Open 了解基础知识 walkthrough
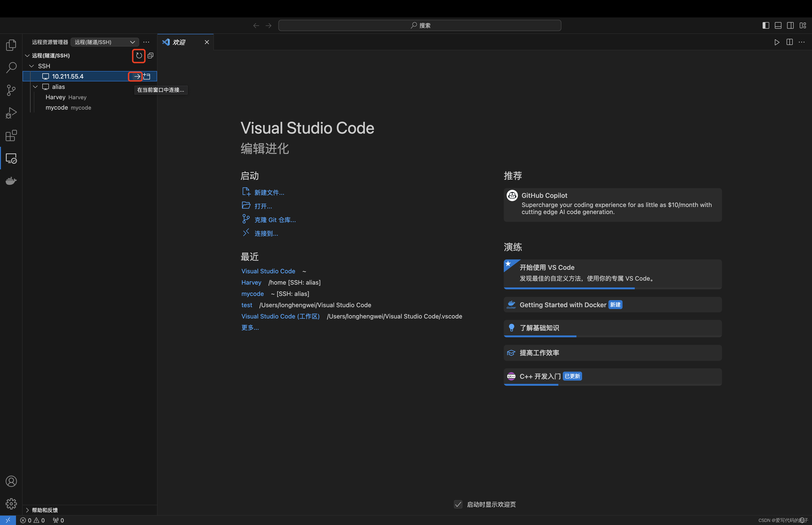 (612, 328)
